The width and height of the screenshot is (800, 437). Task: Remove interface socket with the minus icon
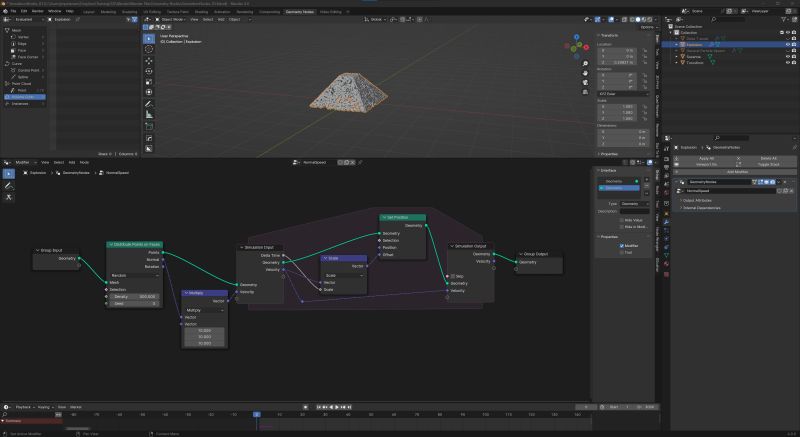point(646,187)
